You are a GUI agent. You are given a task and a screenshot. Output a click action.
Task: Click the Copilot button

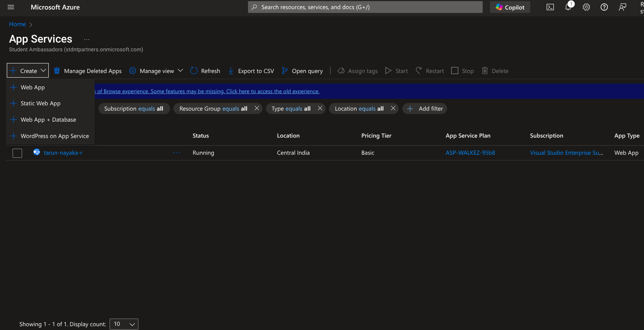click(510, 7)
